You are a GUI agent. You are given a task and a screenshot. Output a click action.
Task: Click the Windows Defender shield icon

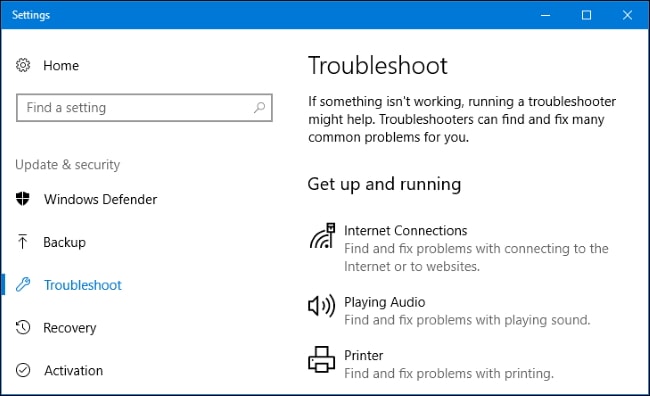click(23, 199)
